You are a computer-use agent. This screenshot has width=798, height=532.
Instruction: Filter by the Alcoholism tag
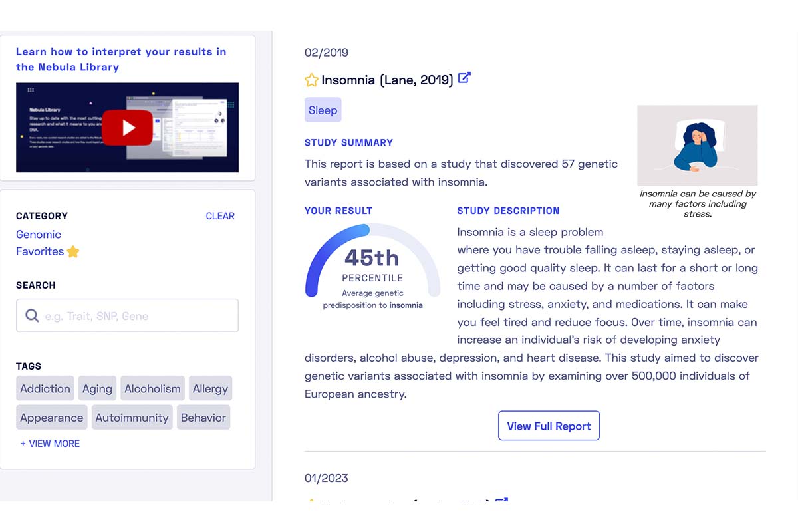coord(152,389)
